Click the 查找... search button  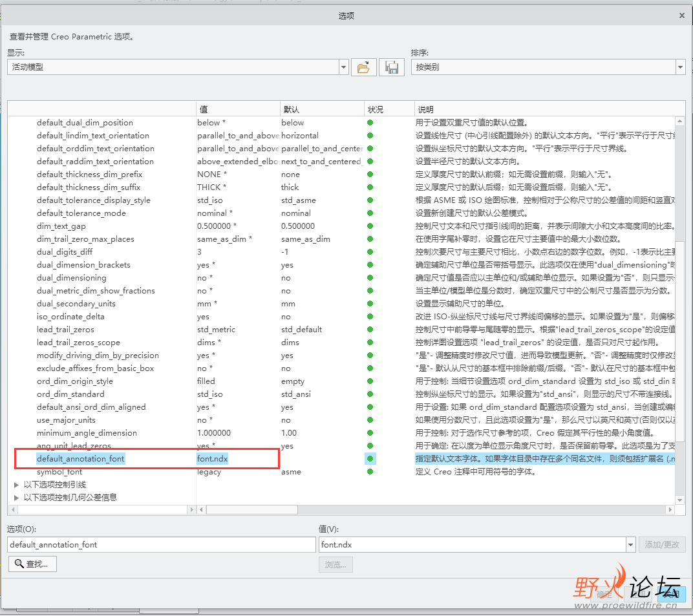(x=33, y=564)
